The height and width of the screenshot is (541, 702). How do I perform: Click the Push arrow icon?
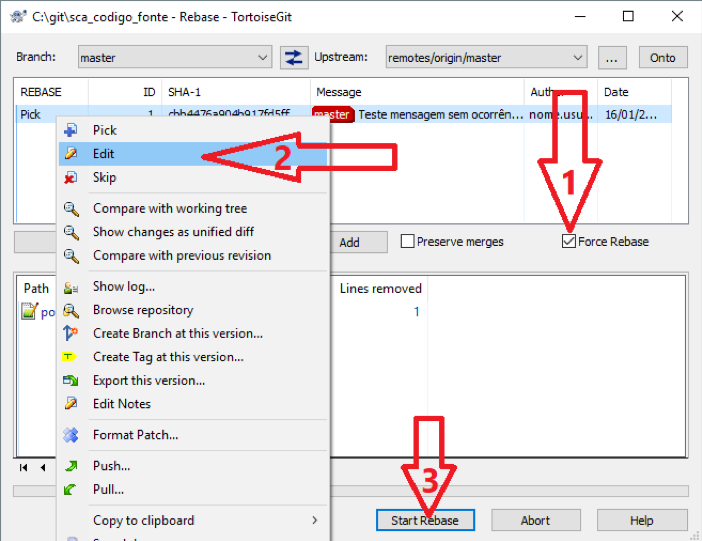coord(71,466)
